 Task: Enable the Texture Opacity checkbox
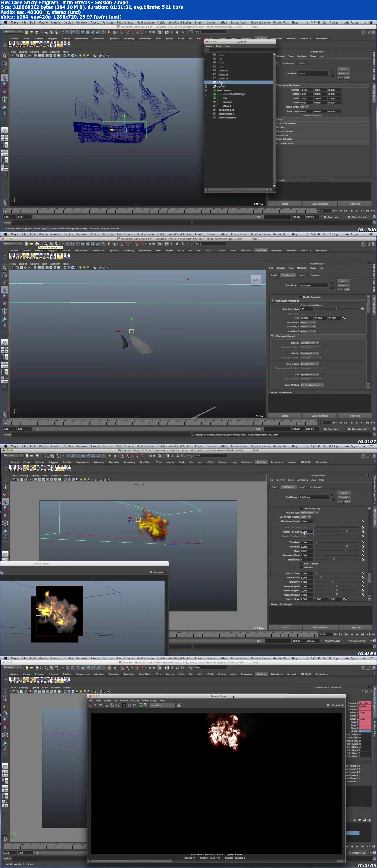click(x=301, y=509)
